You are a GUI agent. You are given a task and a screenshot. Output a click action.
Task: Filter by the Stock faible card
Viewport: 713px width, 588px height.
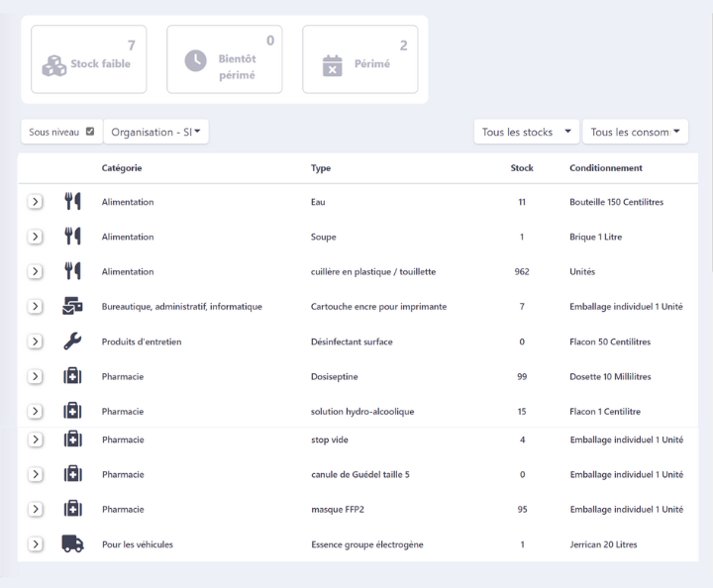pos(89,59)
